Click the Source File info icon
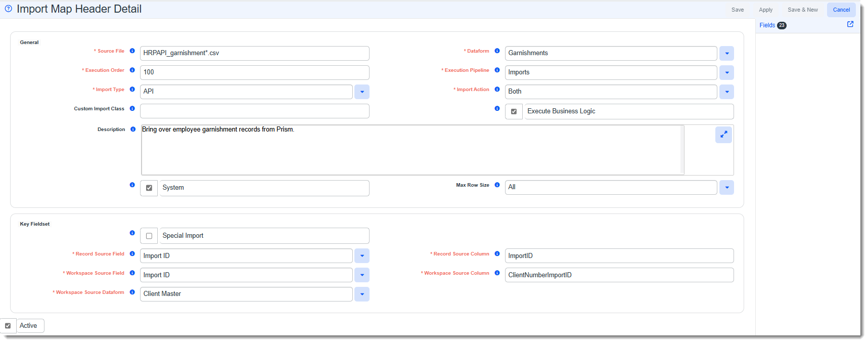Viewport: 868px width, 343px height. click(x=132, y=51)
